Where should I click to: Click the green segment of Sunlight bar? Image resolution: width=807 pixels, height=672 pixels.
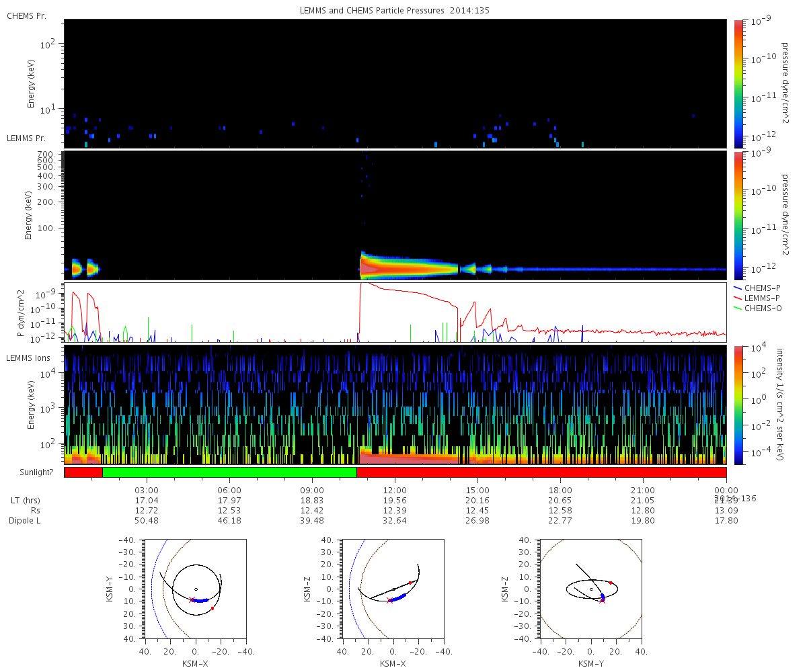tap(229, 472)
